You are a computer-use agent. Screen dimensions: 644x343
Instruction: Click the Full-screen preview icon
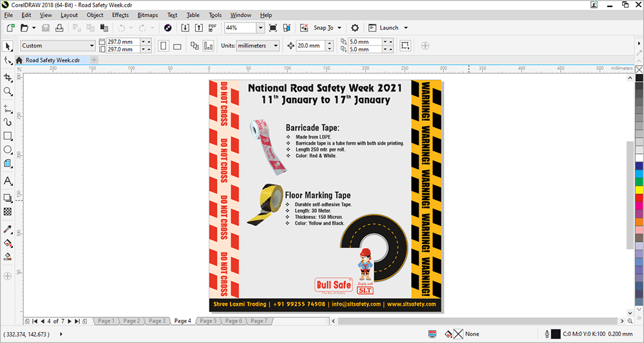coord(272,28)
